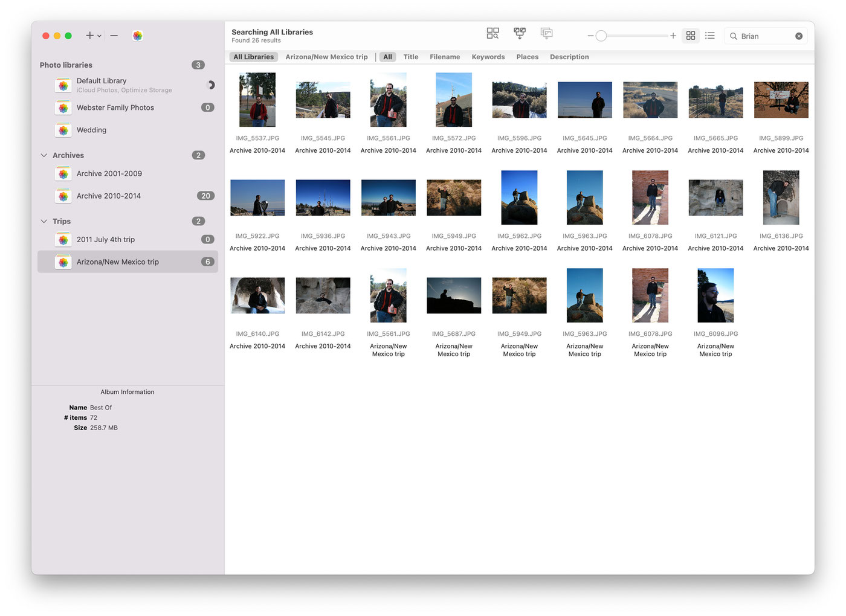Filter search results by Keywords

point(488,57)
